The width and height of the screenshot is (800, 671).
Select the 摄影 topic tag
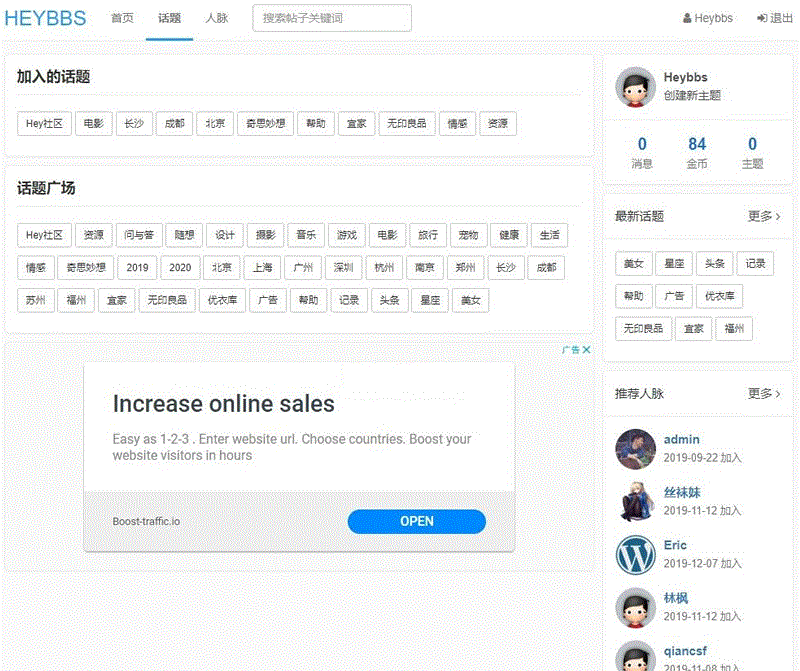click(266, 235)
